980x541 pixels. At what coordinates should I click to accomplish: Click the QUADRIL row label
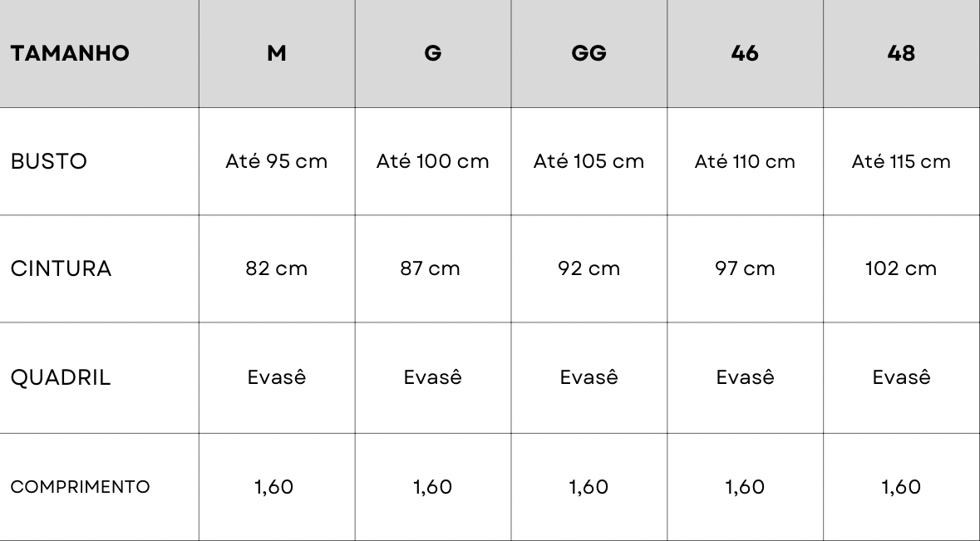click(61, 377)
